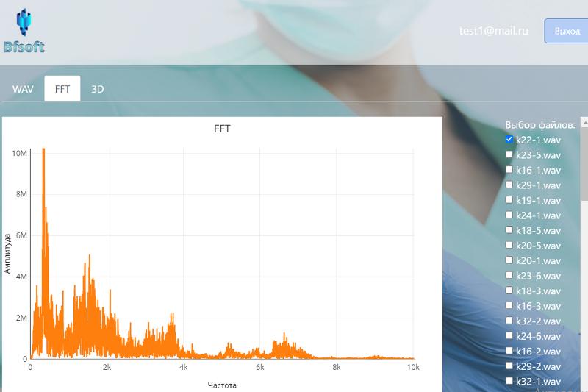Check the k29-2.wav file box
588x392 pixels.
[x=509, y=366]
